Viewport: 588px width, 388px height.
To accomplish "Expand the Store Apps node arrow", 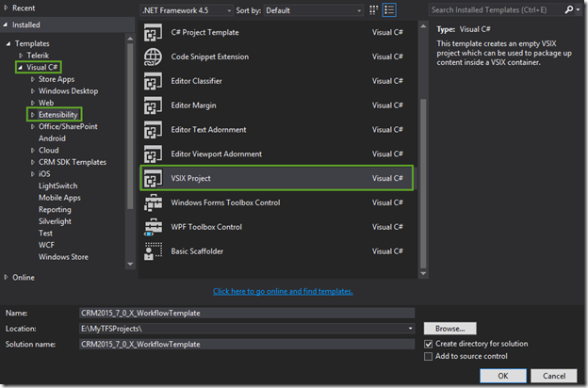I will click(33, 79).
